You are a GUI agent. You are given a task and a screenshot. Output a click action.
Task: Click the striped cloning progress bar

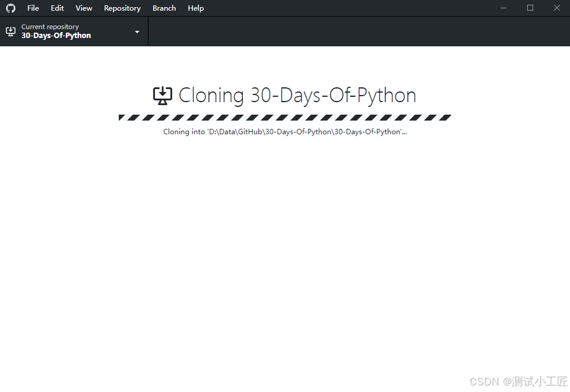[285, 118]
